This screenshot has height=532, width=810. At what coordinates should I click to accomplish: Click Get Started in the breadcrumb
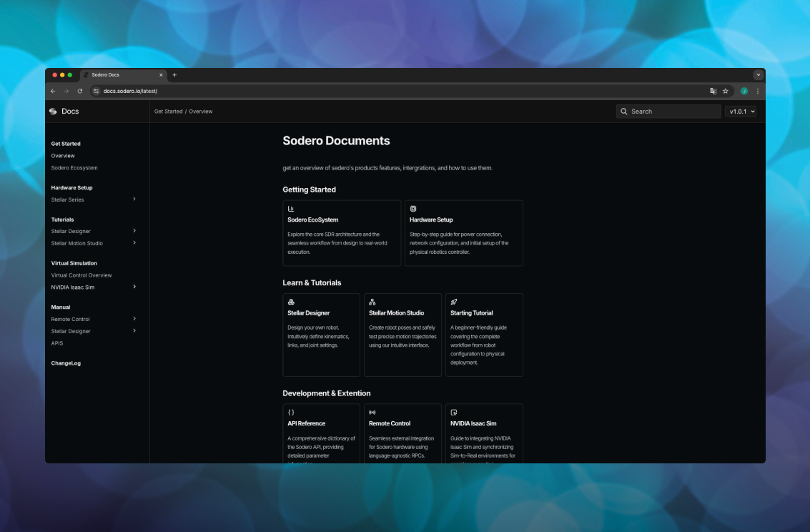coord(169,112)
